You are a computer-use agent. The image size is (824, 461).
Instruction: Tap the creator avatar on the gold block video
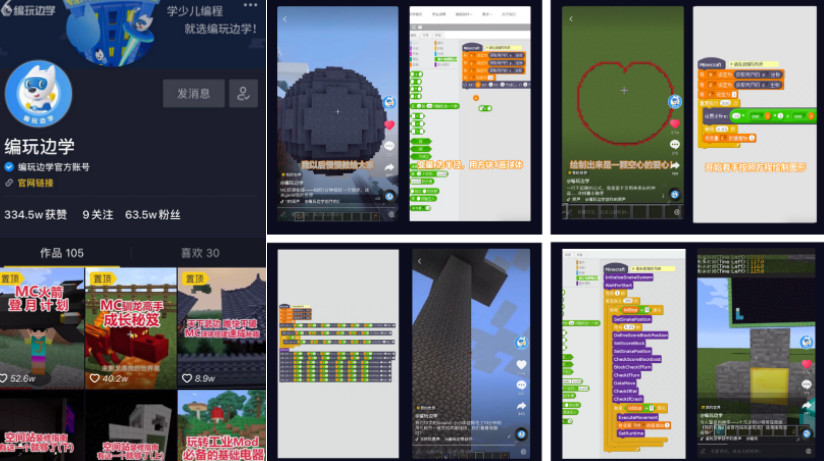(x=807, y=343)
